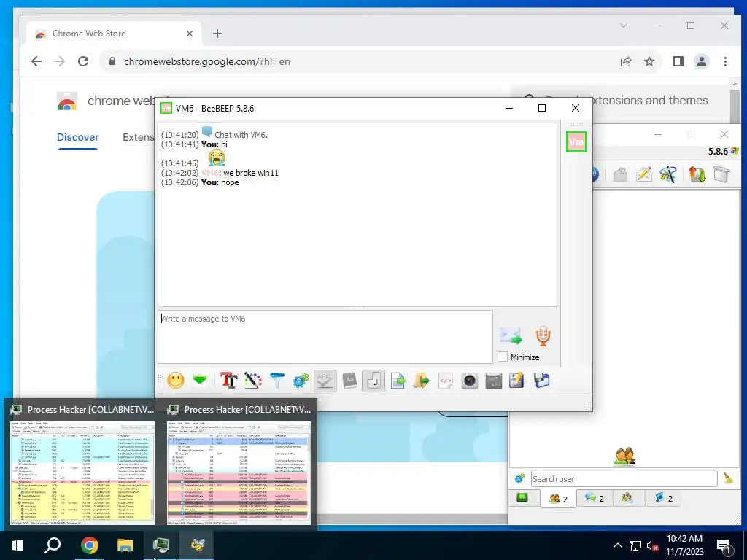Viewport: 747px width, 560px height.
Task: Open Chrome three-dot menu
Action: tap(725, 61)
